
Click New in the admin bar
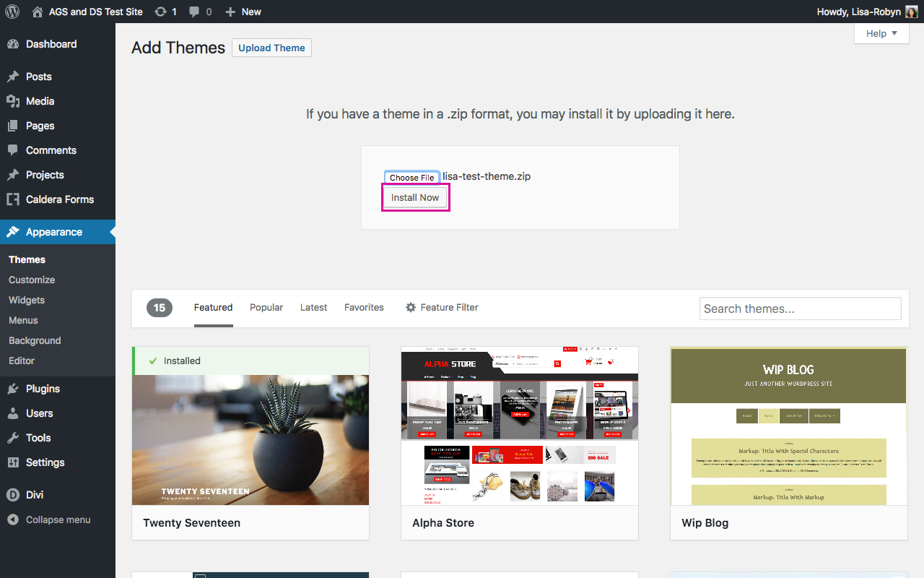click(x=251, y=12)
